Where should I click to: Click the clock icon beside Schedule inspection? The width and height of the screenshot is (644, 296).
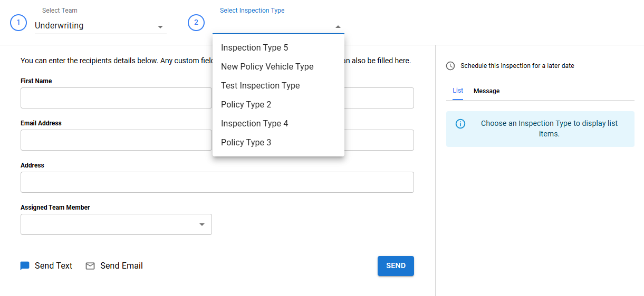(450, 66)
